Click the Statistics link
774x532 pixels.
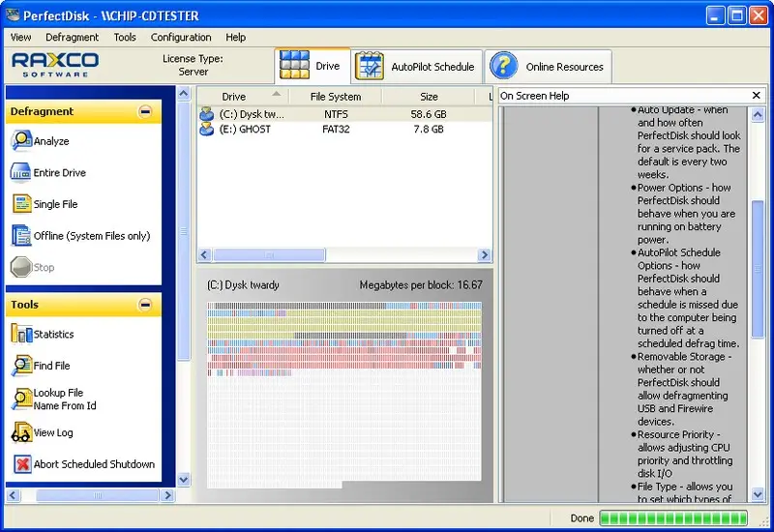click(54, 334)
